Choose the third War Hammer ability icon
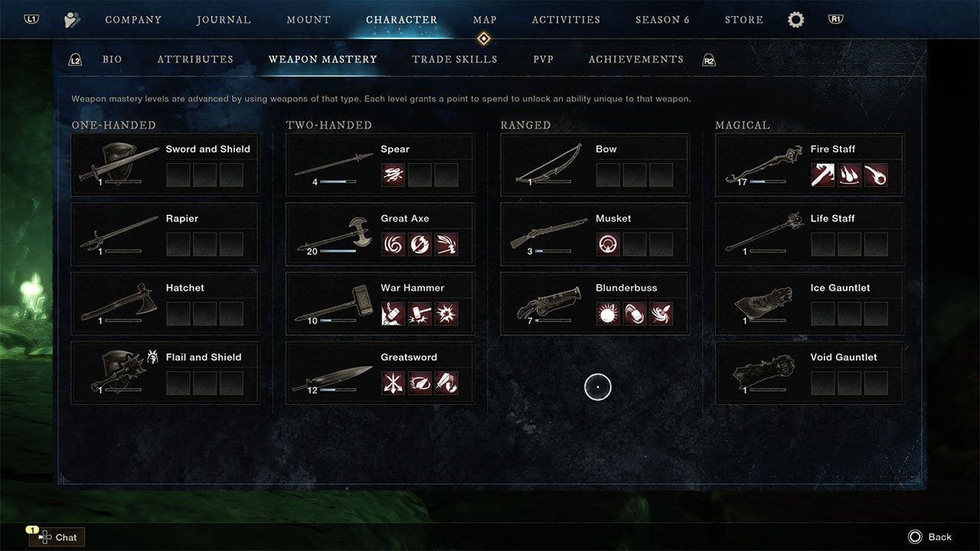The width and height of the screenshot is (980, 551). 446,314
